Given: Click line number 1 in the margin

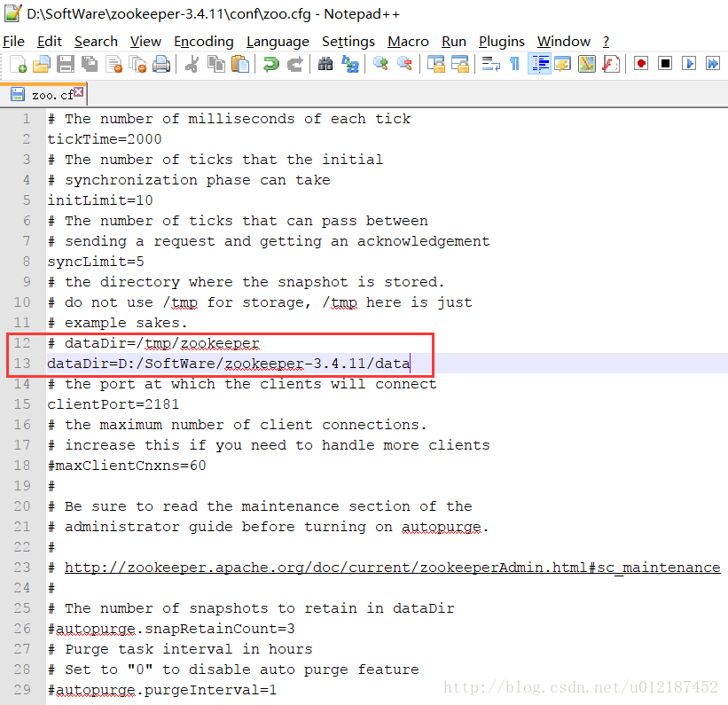Looking at the screenshot, I should point(27,119).
